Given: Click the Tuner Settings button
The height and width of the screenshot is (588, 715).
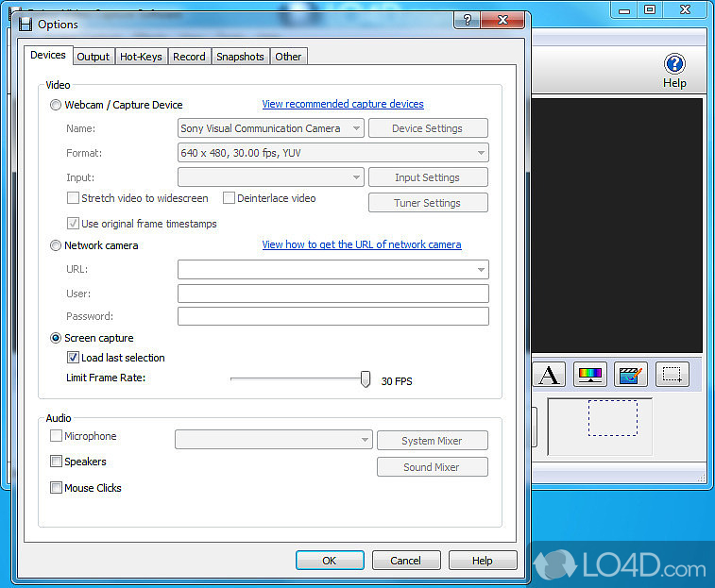Looking at the screenshot, I should pos(428,203).
